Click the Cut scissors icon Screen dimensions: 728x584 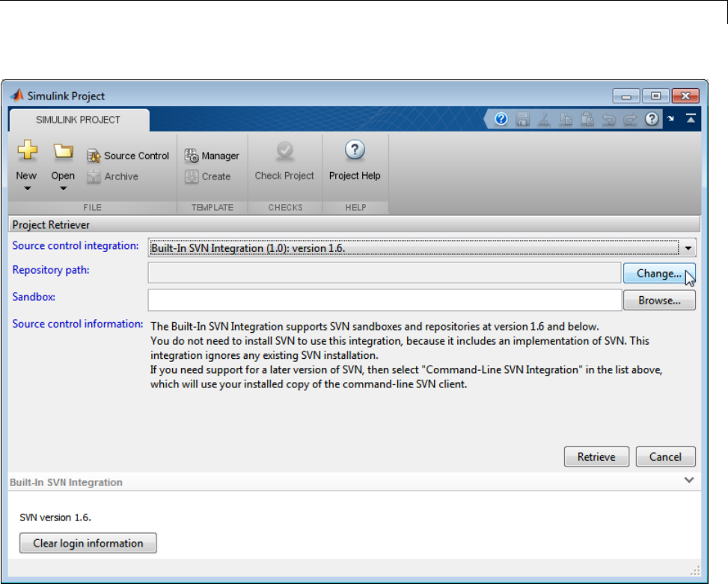click(544, 119)
